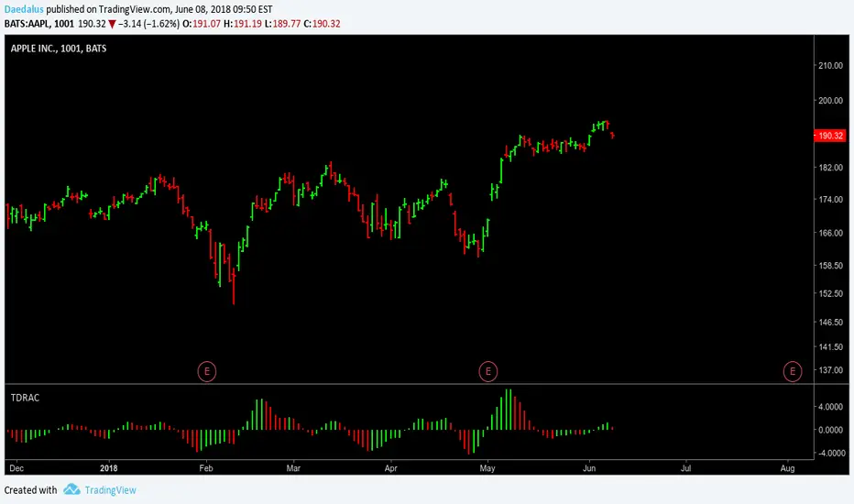
Task: Click the upcoming August earnings E marker
Action: (x=793, y=372)
